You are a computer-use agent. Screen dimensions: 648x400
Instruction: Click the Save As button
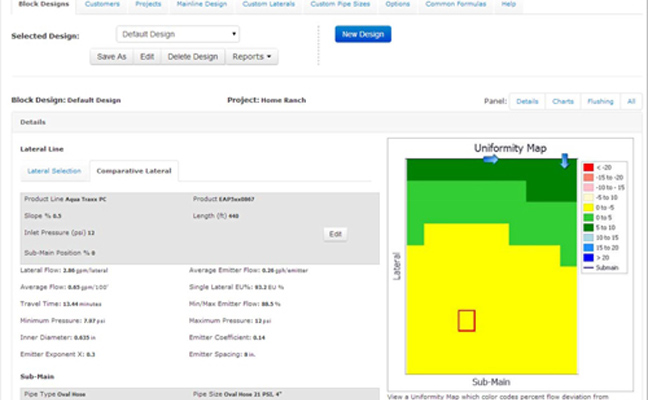[x=111, y=56]
